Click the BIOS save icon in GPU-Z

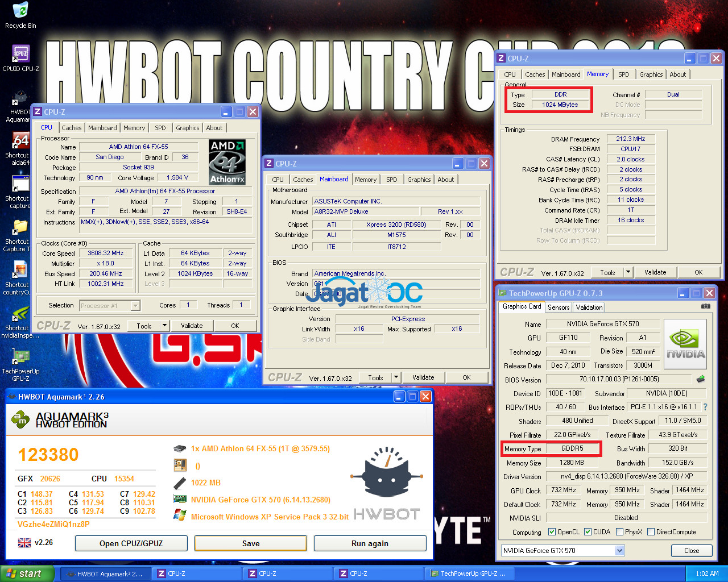click(x=701, y=379)
